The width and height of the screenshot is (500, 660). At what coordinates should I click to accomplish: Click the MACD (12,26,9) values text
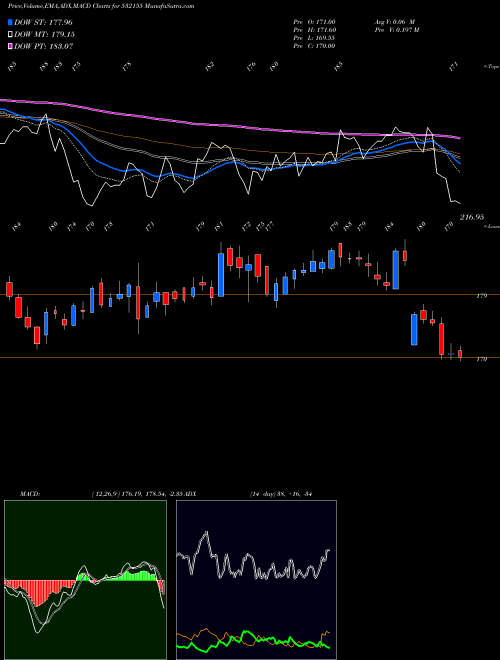(x=137, y=494)
